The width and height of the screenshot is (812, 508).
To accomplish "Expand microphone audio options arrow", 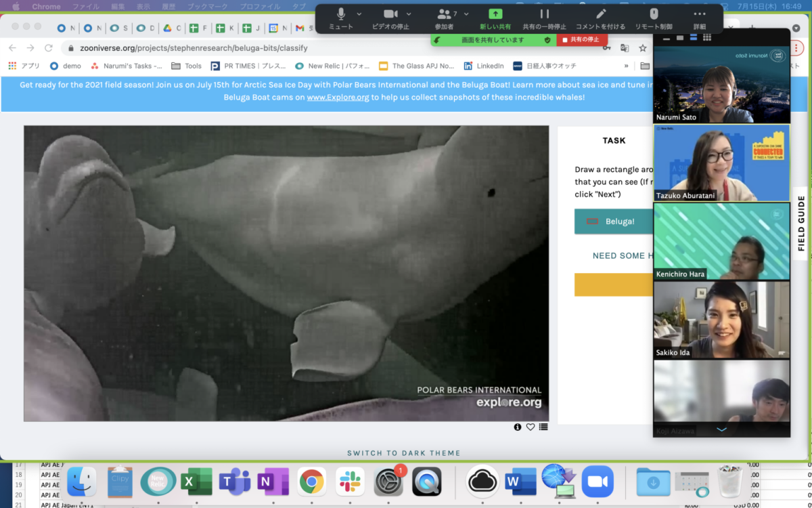I will click(359, 14).
